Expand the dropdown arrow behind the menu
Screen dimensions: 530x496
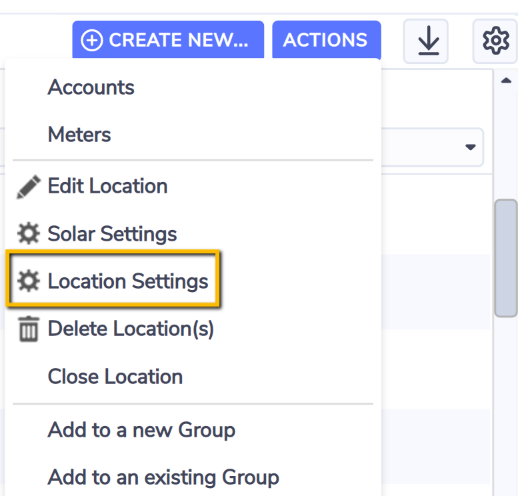[470, 147]
